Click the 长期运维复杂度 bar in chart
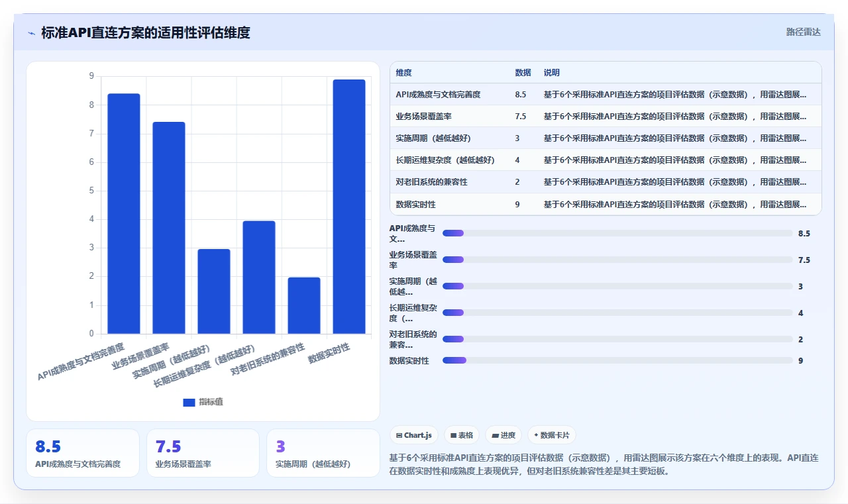 [x=259, y=277]
